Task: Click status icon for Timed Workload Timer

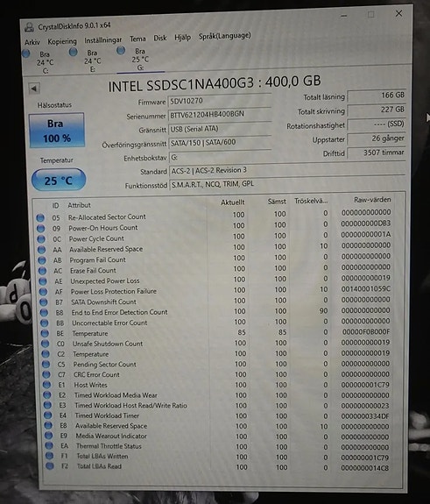Action: click(x=48, y=415)
